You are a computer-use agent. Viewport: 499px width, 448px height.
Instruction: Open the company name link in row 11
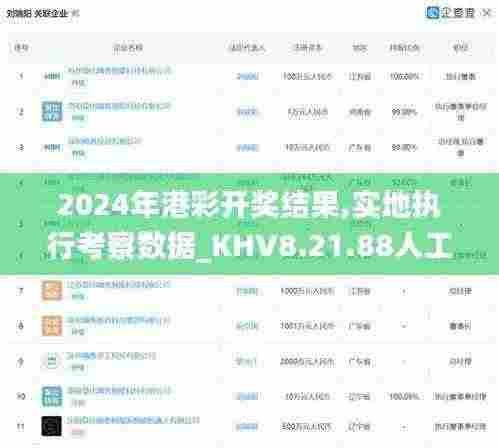[133, 420]
